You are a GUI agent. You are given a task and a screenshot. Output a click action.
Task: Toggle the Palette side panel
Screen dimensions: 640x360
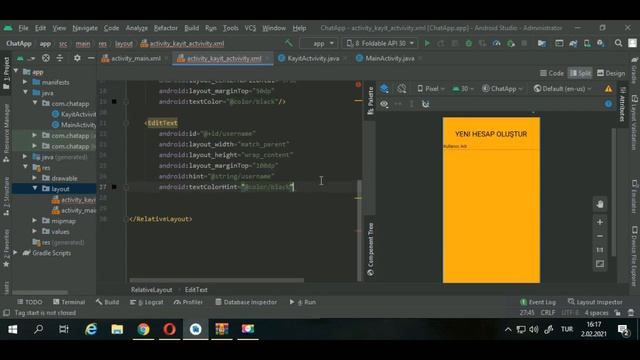[370, 100]
